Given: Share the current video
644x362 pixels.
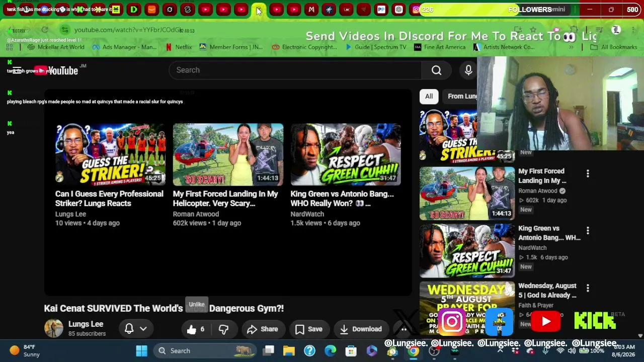Looking at the screenshot, I should coord(262,329).
